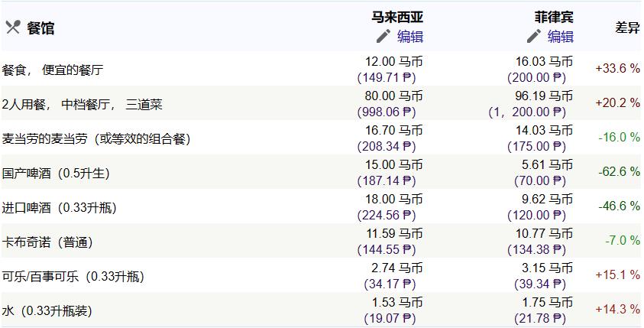Image resolution: width=644 pixels, height=328 pixels.
Task: Click the +14.3 % difference value
Action: [x=618, y=310]
